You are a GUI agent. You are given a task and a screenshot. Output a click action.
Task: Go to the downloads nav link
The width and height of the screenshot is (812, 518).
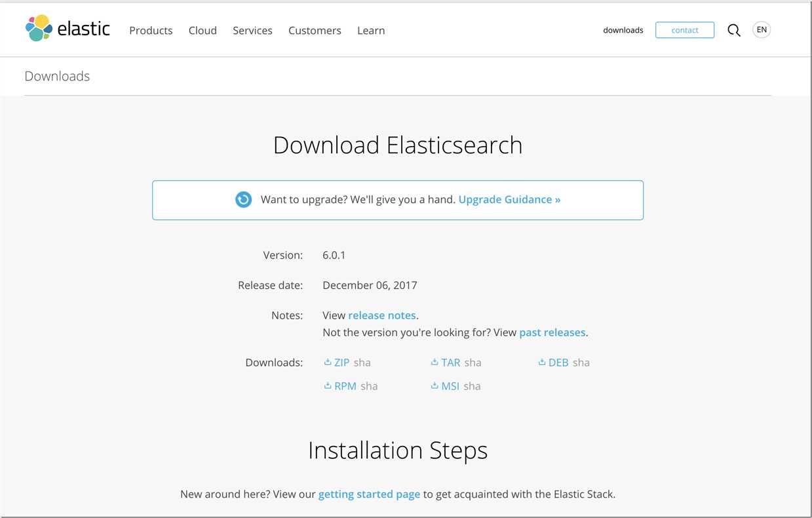pos(623,30)
